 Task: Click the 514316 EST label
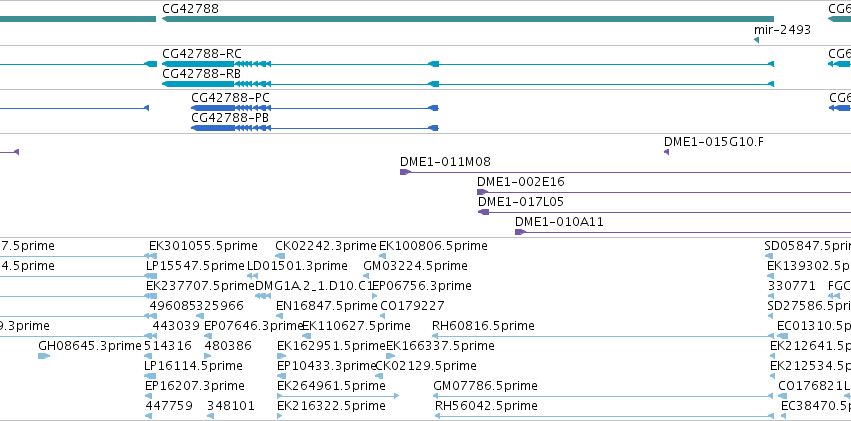168,346
